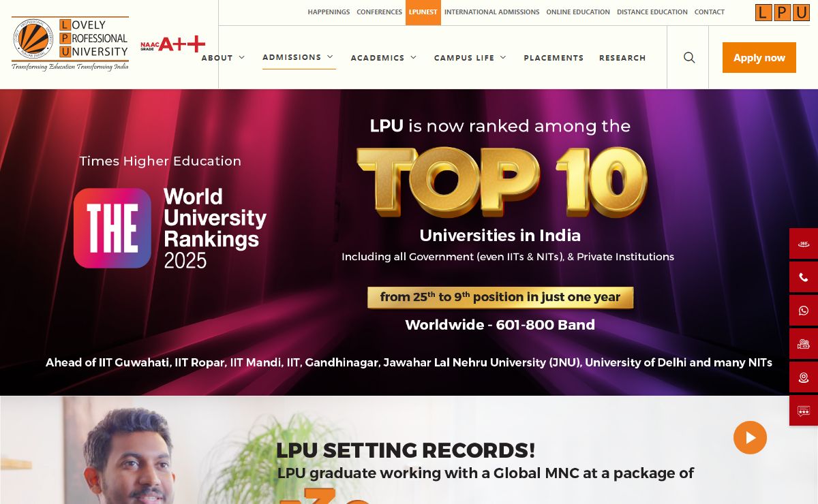Click the 'Universities in India' text
This screenshot has width=818, height=504.
click(x=500, y=236)
